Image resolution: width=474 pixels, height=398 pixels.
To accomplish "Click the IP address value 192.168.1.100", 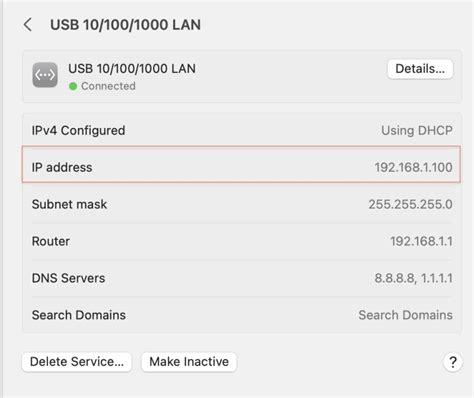I will click(413, 167).
